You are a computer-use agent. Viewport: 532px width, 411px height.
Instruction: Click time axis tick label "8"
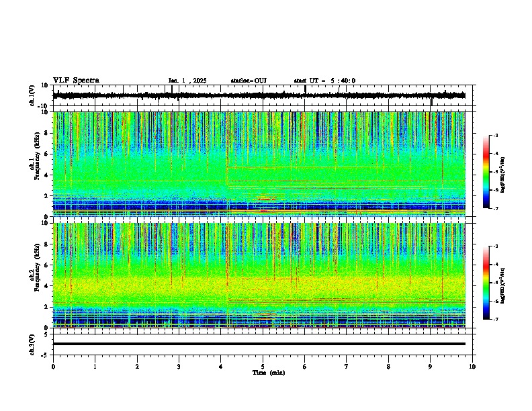(x=388, y=367)
